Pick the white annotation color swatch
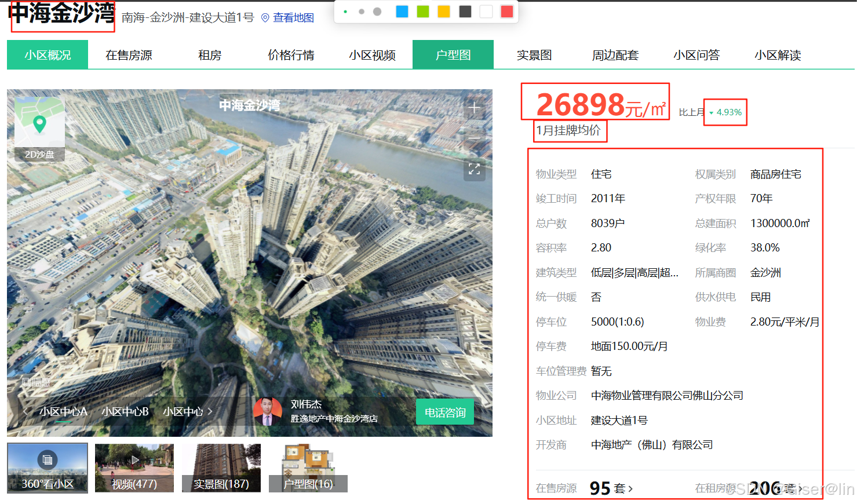Image resolution: width=857 pixels, height=504 pixels. 486,12
